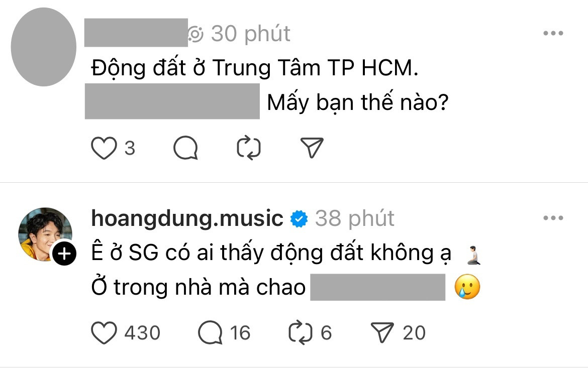Screen dimensions: 588x370
Task: Follow hoangdung.music using the plus badge
Action: click(64, 254)
